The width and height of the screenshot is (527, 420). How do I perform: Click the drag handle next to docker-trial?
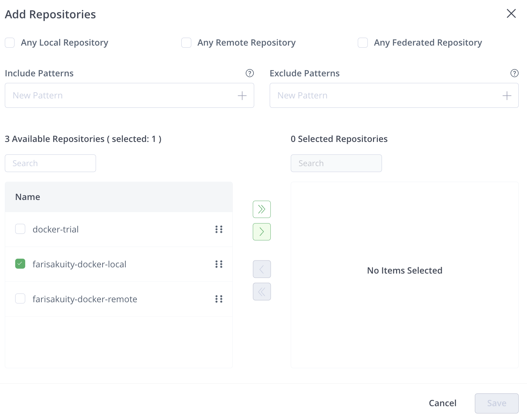(x=219, y=229)
